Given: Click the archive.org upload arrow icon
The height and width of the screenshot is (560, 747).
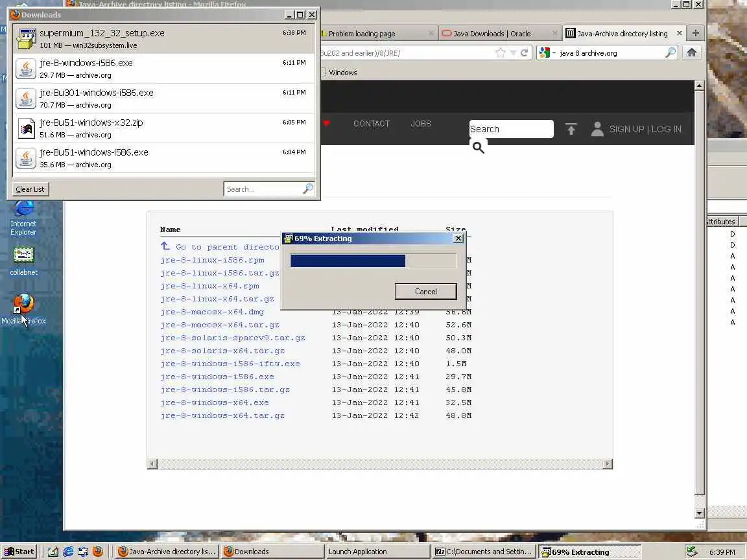Looking at the screenshot, I should point(571,129).
